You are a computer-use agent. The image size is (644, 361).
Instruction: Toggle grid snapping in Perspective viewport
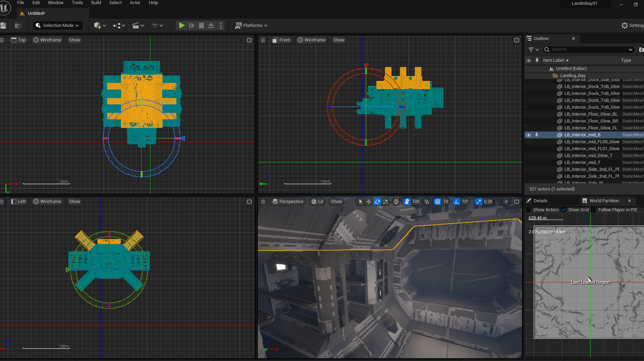point(437,202)
